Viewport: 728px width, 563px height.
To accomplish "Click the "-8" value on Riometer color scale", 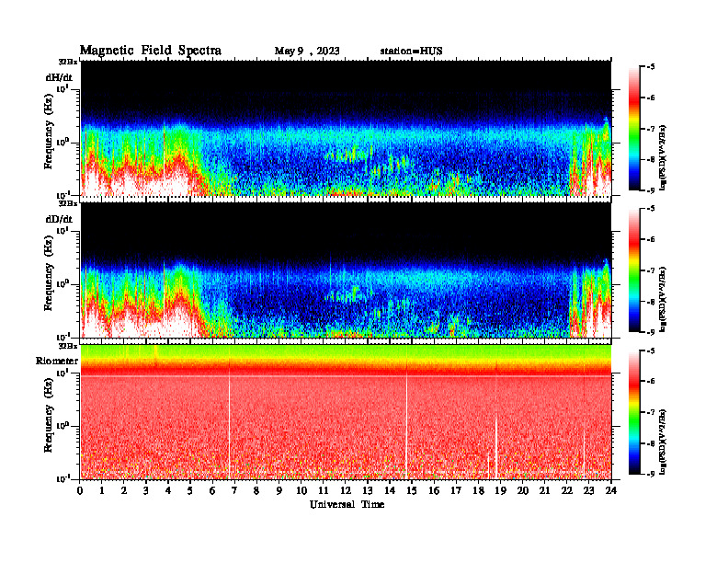I will coord(651,443).
